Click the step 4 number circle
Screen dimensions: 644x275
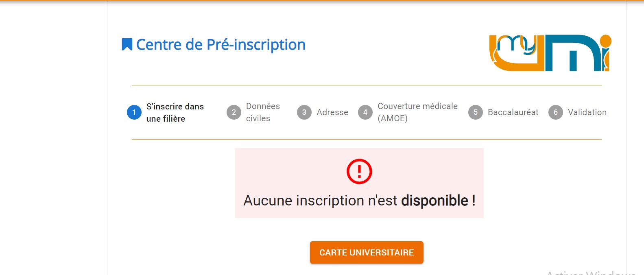pos(365,112)
